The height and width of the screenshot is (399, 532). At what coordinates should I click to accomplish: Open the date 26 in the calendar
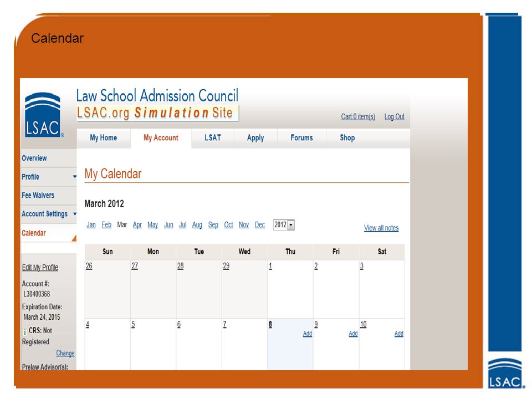tap(89, 265)
